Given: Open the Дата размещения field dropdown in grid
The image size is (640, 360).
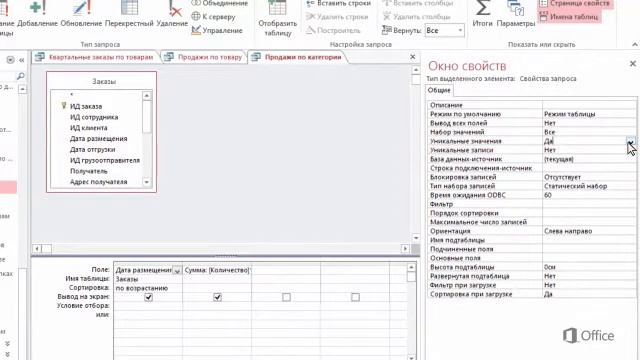Looking at the screenshot, I should 177,270.
